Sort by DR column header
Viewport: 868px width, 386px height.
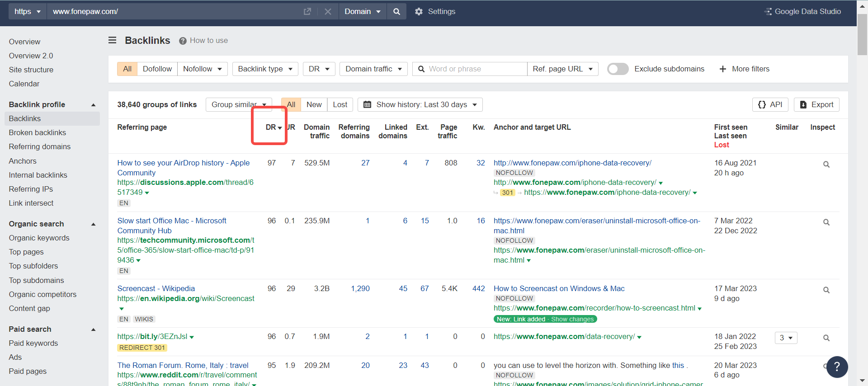274,127
